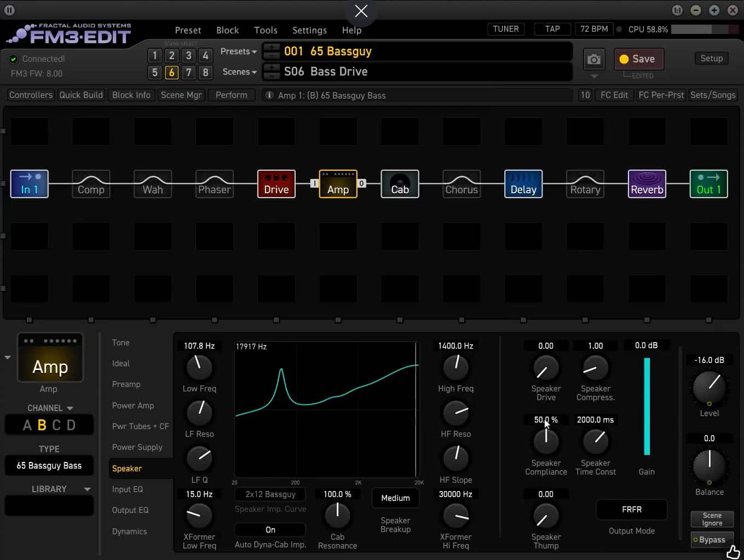Click the Cab Resonance knob
The image size is (744, 560).
coord(337,515)
